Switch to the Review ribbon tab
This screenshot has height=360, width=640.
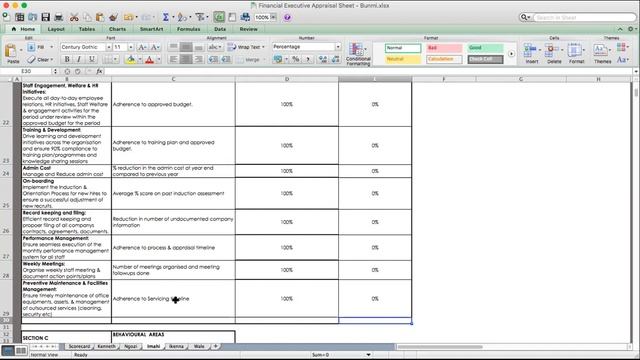pyautogui.click(x=248, y=29)
